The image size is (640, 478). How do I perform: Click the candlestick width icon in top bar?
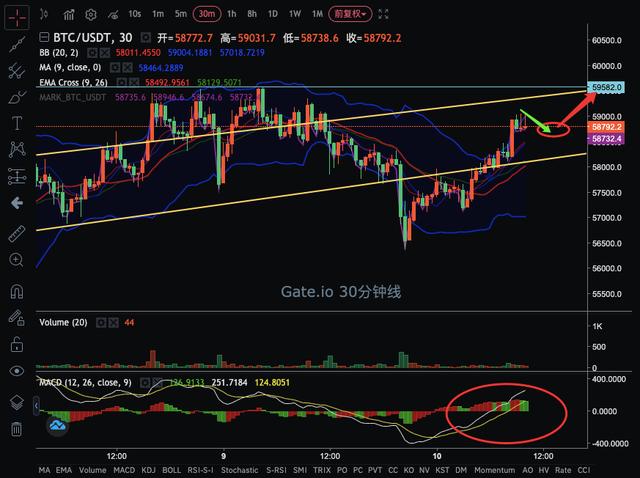(44, 14)
